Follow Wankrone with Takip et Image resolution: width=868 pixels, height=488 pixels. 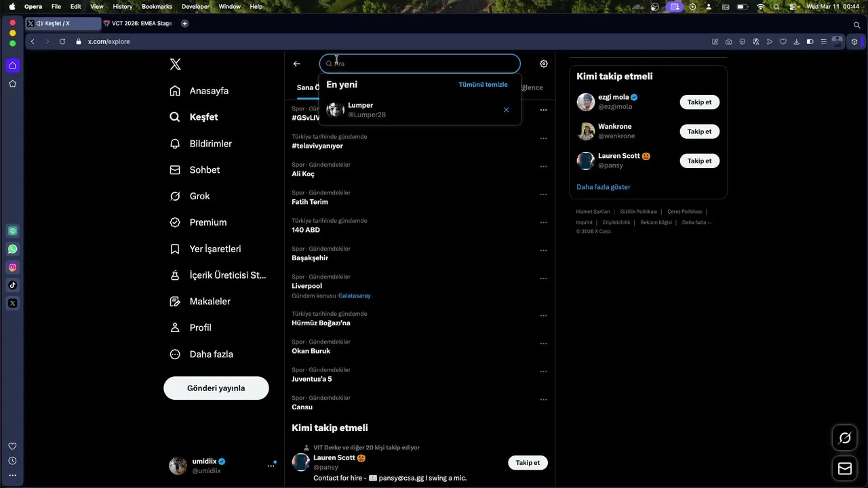point(699,131)
